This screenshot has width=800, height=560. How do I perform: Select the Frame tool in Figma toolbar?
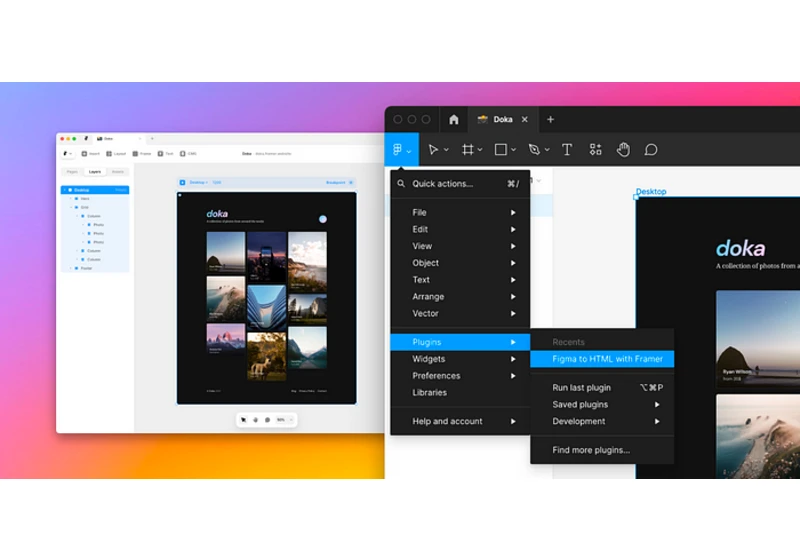(467, 149)
